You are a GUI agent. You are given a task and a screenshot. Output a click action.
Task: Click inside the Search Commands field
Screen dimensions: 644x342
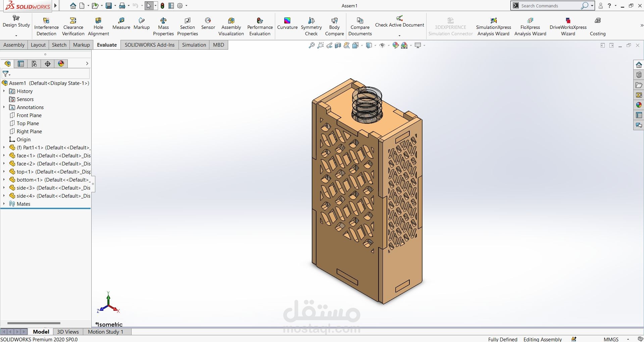tap(550, 5)
